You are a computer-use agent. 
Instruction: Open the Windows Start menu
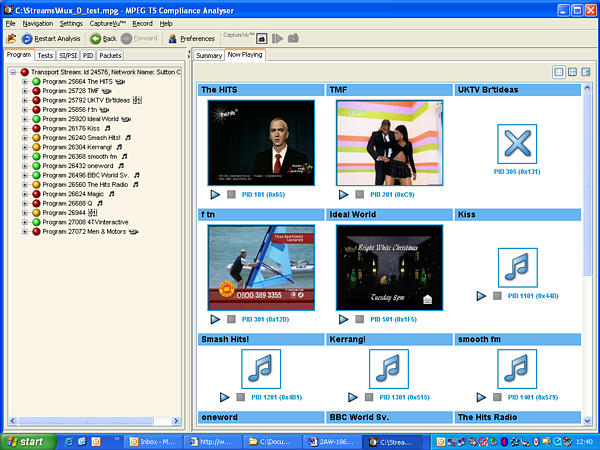(24, 441)
